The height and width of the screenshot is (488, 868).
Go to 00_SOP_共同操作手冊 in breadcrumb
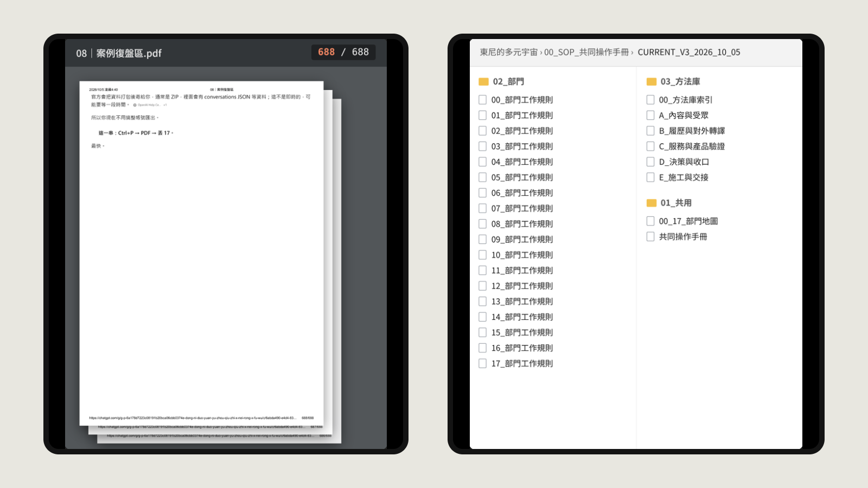coord(586,52)
